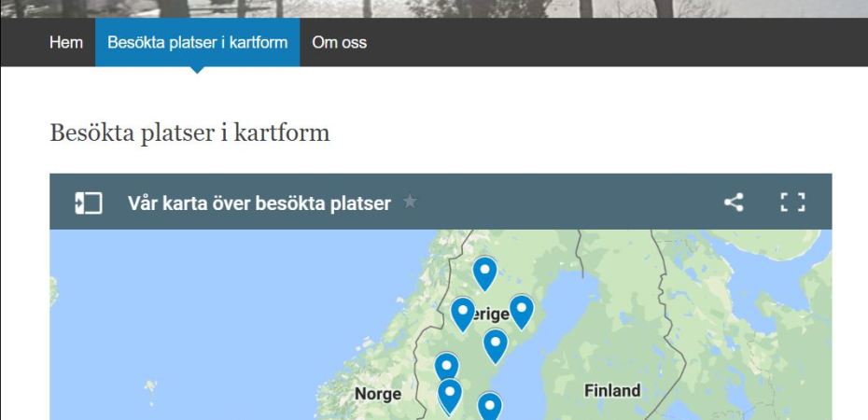Click the Finland country label on the map
The height and width of the screenshot is (420, 868).
coord(612,391)
